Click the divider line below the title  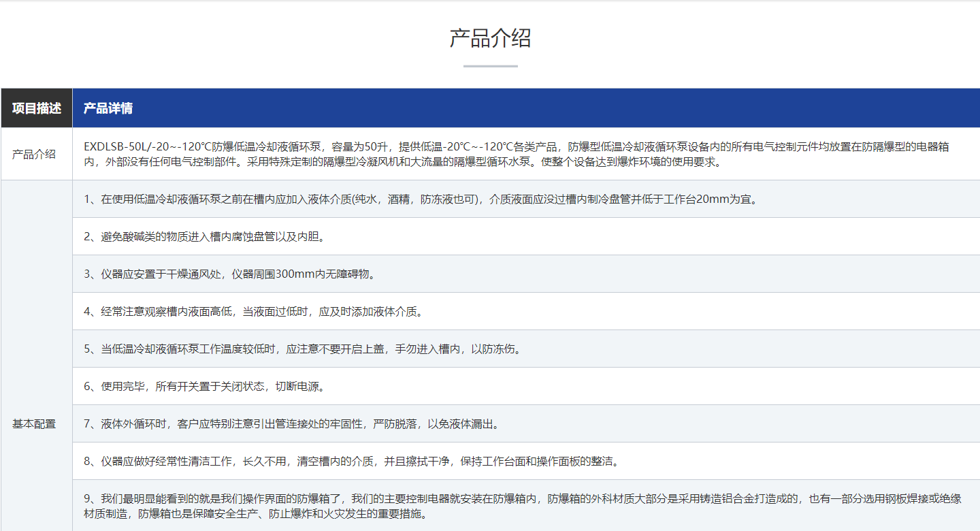[489, 65]
